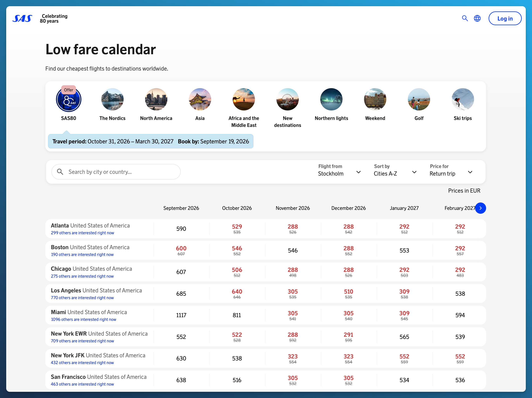
Task: Select Miami February 2027 fare 594
Action: [460, 315]
